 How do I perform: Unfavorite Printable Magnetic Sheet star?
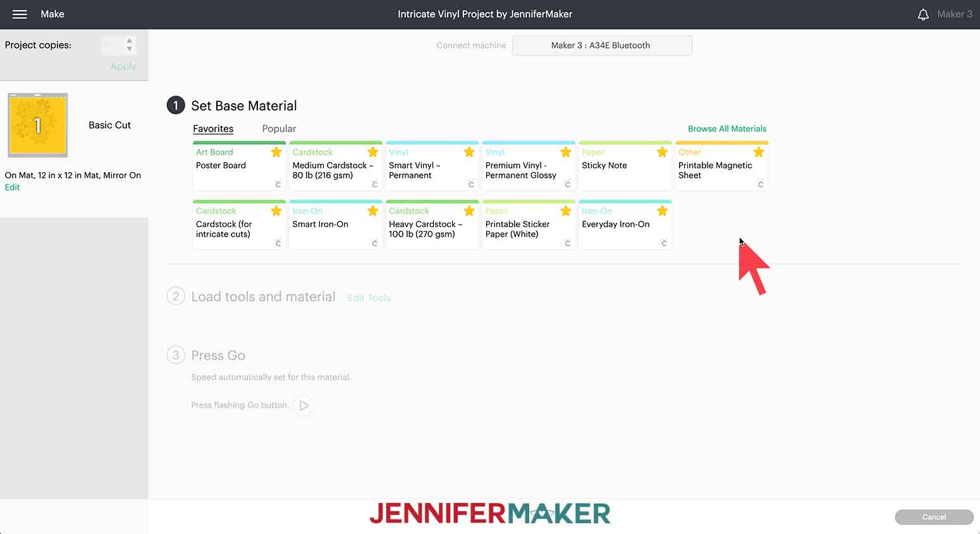(759, 152)
